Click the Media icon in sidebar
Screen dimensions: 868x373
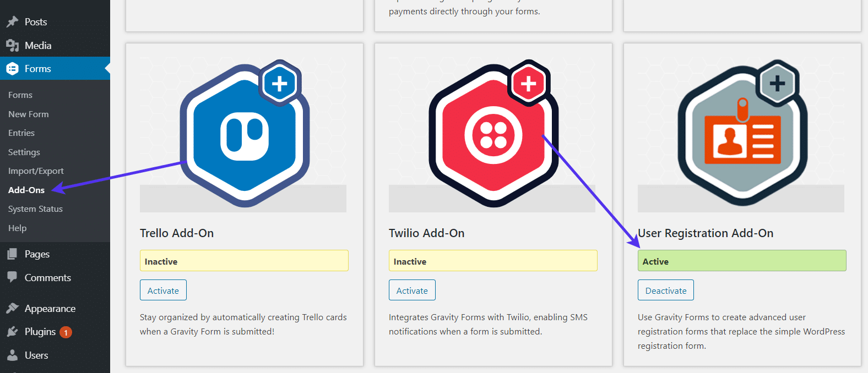pos(12,46)
